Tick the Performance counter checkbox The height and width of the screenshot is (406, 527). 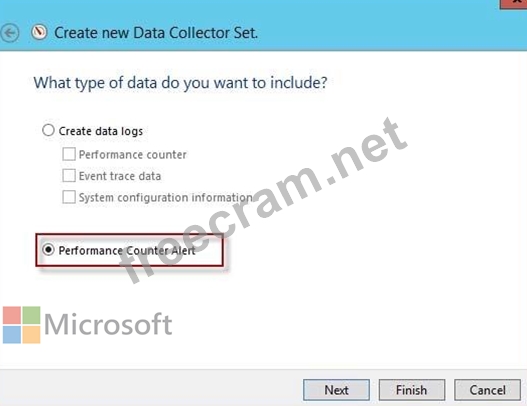[69, 154]
